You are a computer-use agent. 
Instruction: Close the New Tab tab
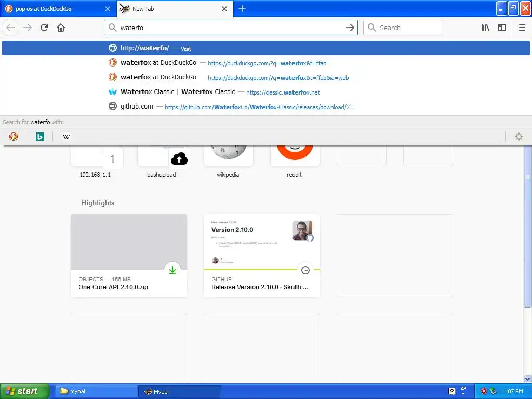click(224, 9)
